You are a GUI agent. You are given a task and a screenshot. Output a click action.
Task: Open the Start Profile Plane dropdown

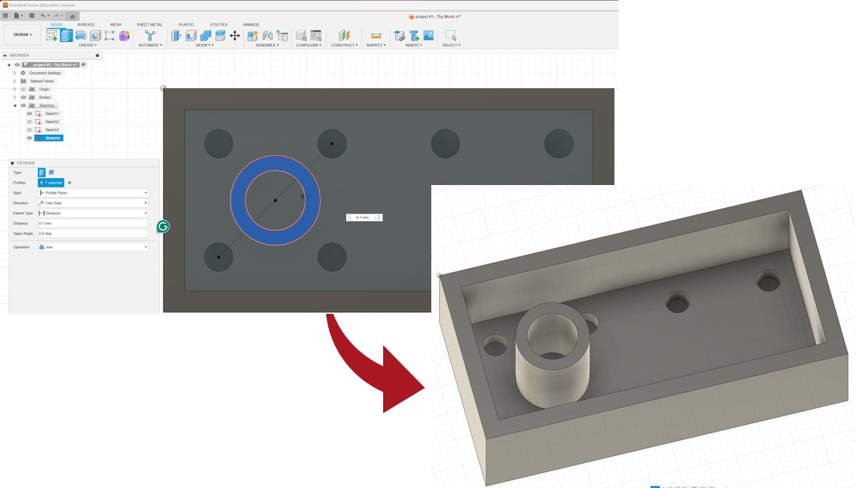pyautogui.click(x=93, y=193)
